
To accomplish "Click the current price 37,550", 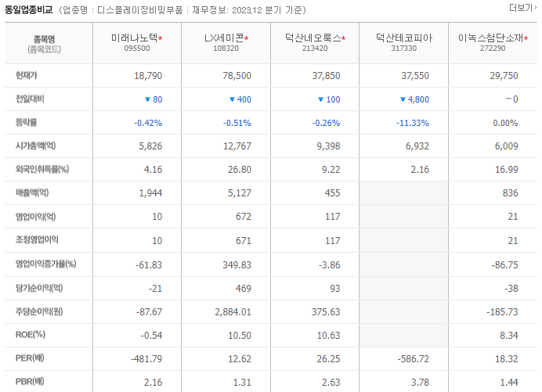I will 415,76.
